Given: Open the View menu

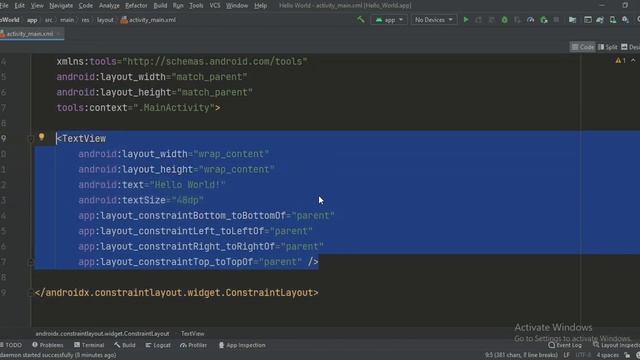Looking at the screenshot, I should pos(37,6).
